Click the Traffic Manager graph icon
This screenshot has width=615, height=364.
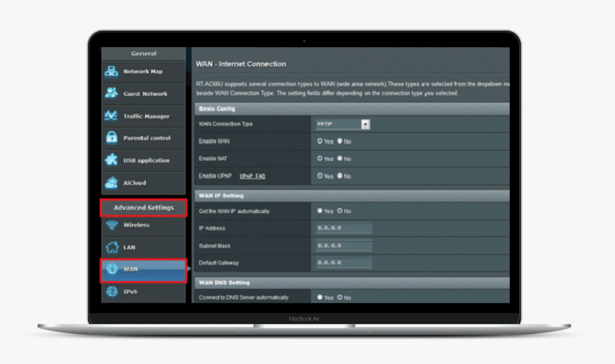click(x=112, y=115)
